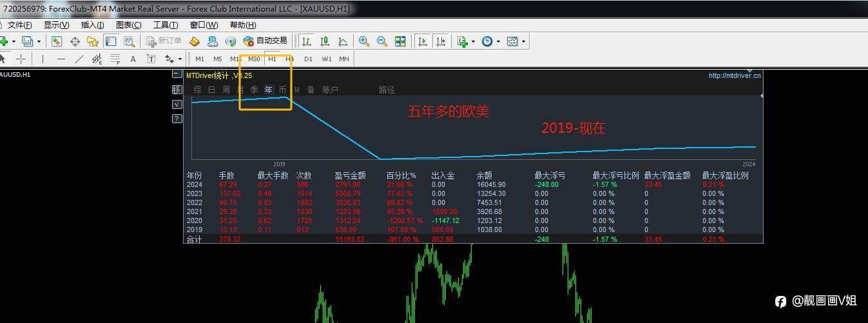Toggle the chart shift button
This screenshot has width=868, height=323.
pos(441,41)
